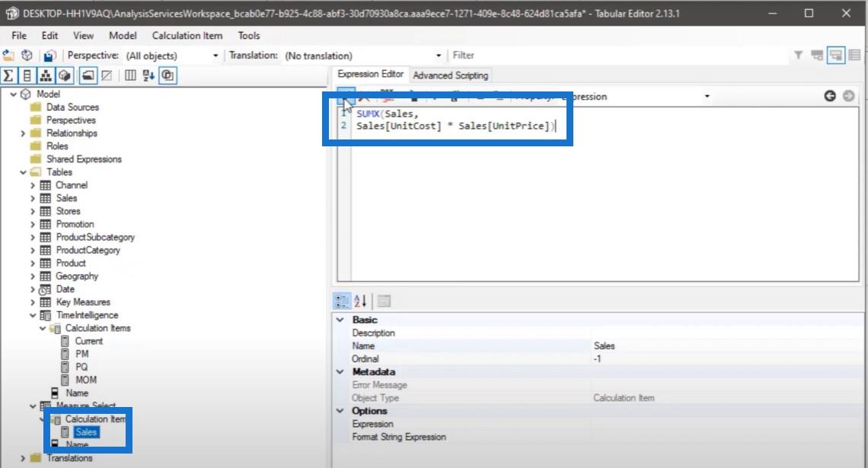Expand the Relationships folder
The width and height of the screenshot is (868, 468).
(x=23, y=133)
